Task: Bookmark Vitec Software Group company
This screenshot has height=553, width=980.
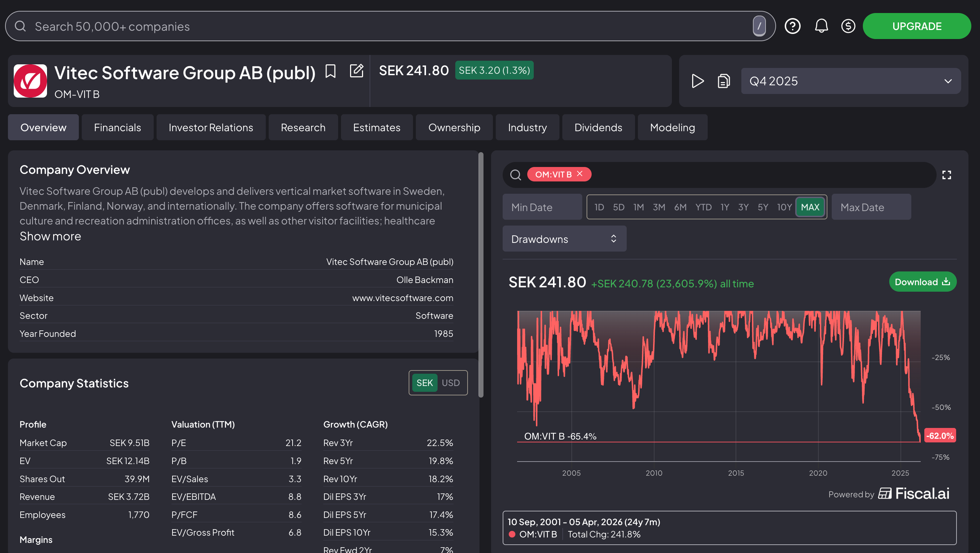Action: tap(330, 71)
